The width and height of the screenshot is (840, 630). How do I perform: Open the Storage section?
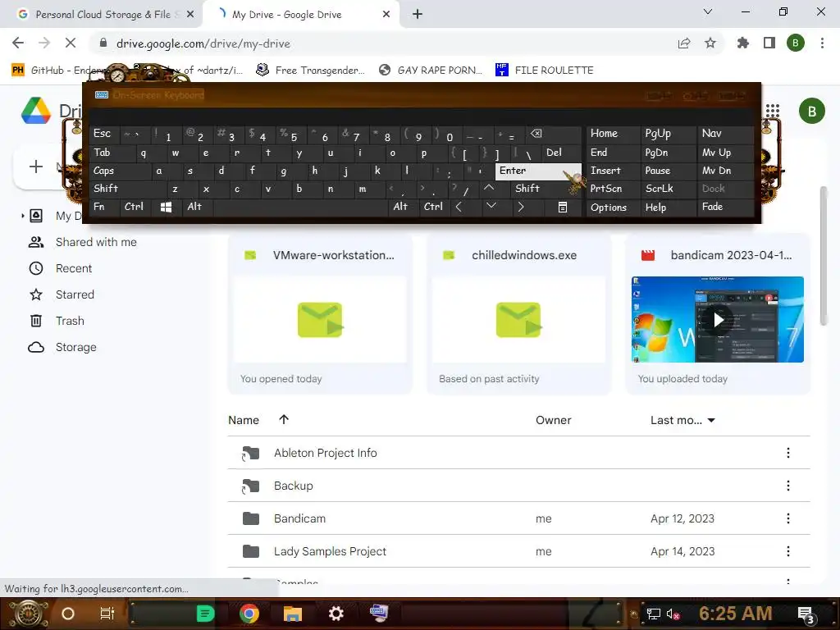tap(75, 347)
